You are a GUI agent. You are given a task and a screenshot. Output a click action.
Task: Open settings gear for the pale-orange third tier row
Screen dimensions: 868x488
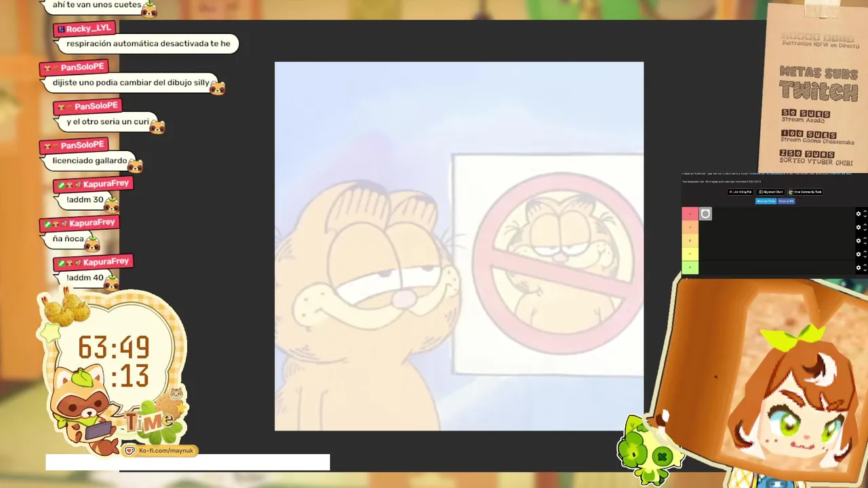pyautogui.click(x=859, y=241)
